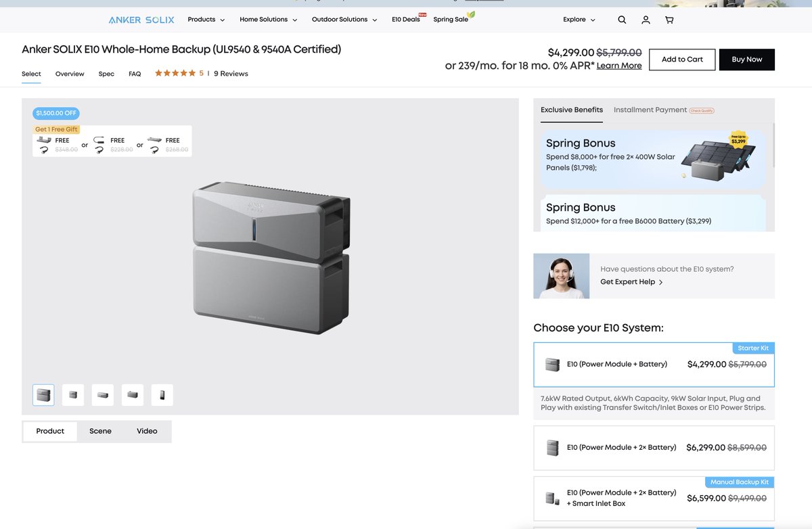Click the Get Expert Help arrow
Image resolution: width=812 pixels, height=529 pixels.
[661, 282]
